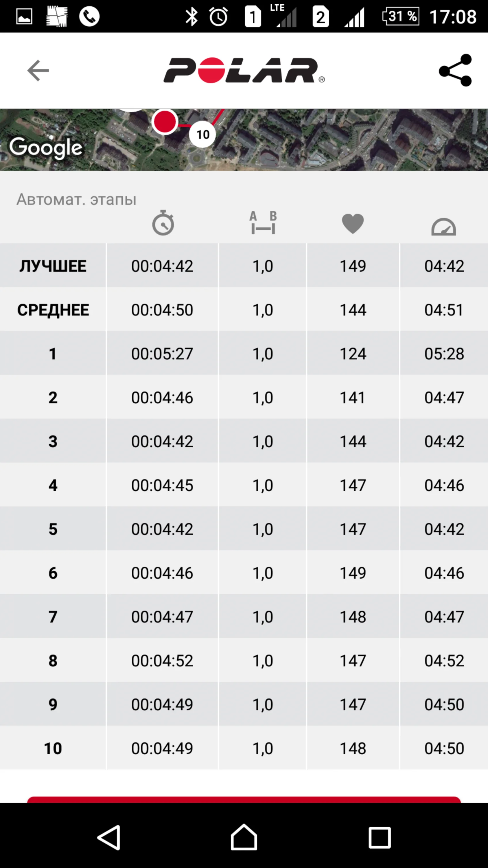
Task: Tap the Google logo on map
Action: [46, 148]
